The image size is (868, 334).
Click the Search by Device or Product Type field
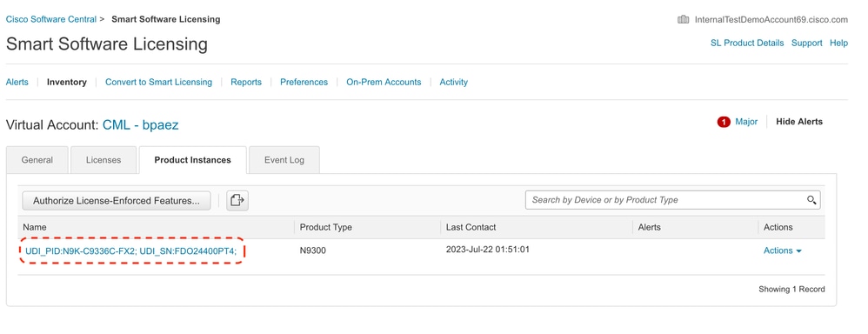click(x=672, y=200)
